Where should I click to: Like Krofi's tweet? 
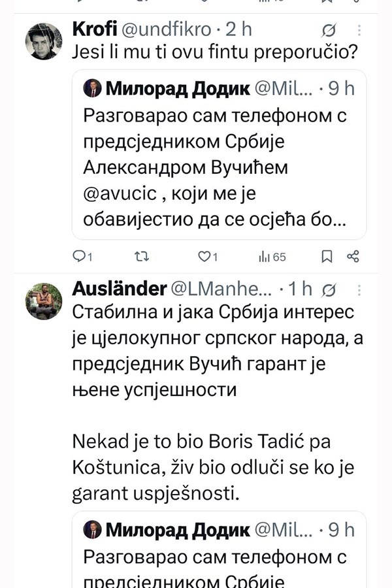[203, 257]
